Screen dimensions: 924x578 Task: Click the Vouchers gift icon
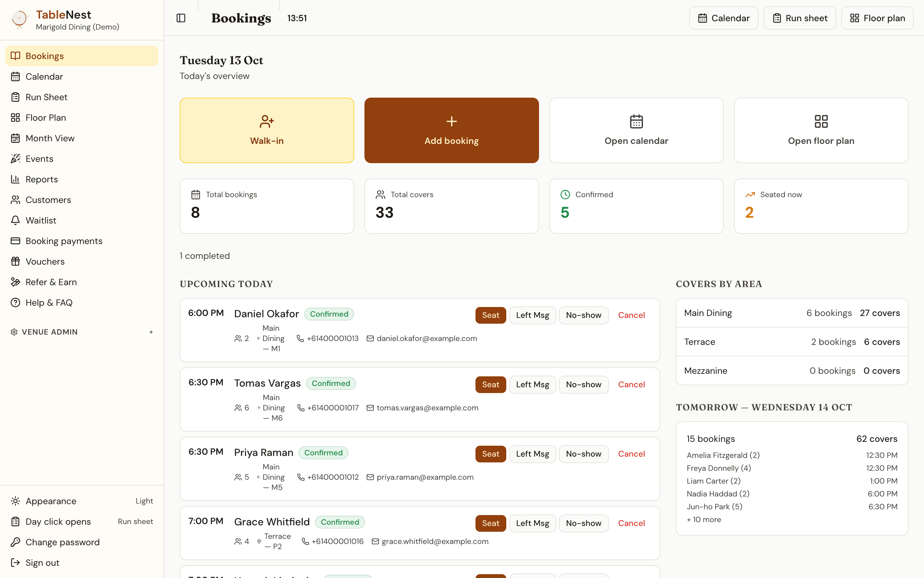15,261
